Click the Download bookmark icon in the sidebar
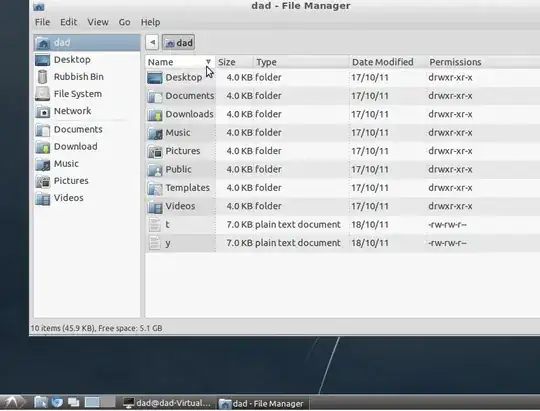The width and height of the screenshot is (540, 411). click(x=43, y=147)
